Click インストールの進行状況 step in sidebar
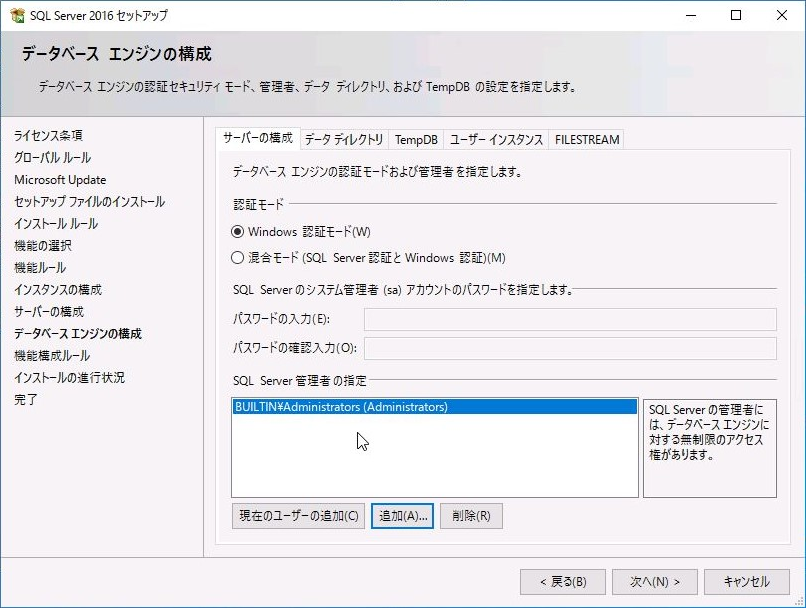Image resolution: width=806 pixels, height=608 pixels. pyautogui.click(x=69, y=378)
